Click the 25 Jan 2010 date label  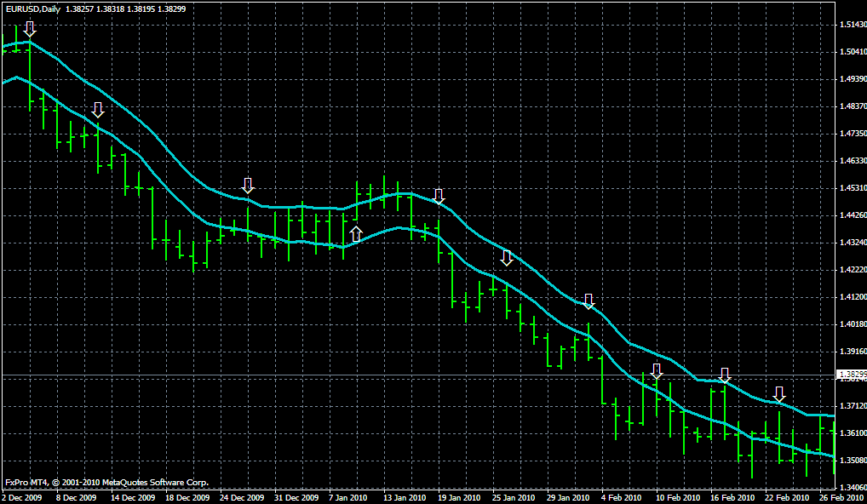[514, 497]
